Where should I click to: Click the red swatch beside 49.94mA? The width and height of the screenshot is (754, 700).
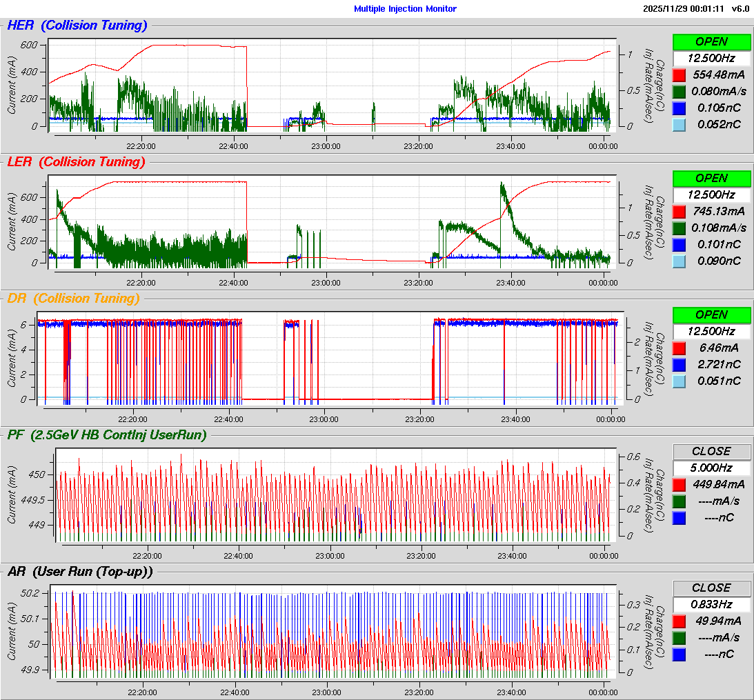click(679, 621)
